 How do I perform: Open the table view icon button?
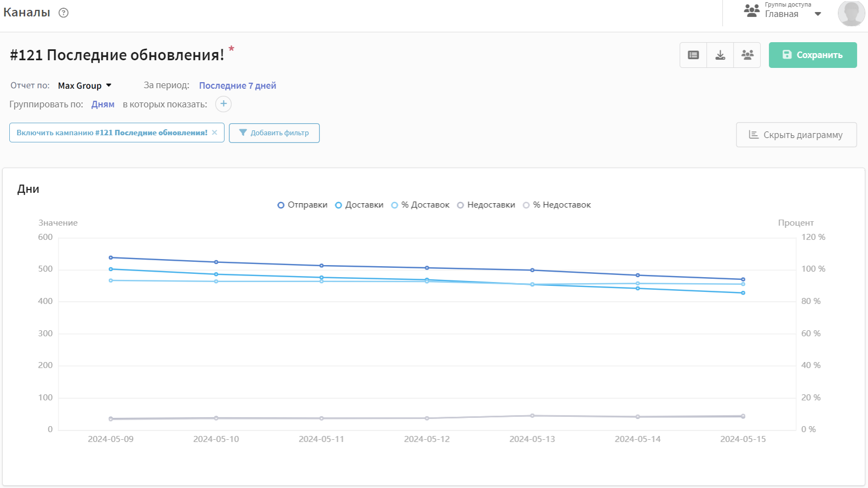coord(693,55)
